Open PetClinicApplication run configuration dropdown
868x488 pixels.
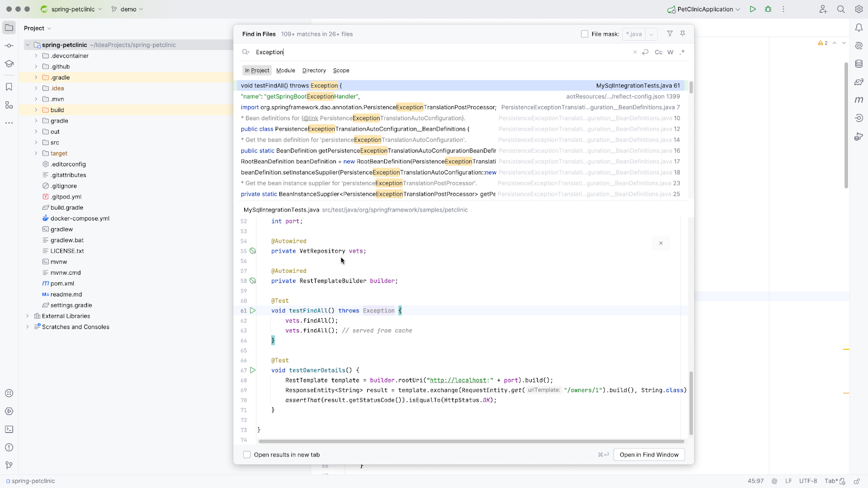click(x=704, y=9)
